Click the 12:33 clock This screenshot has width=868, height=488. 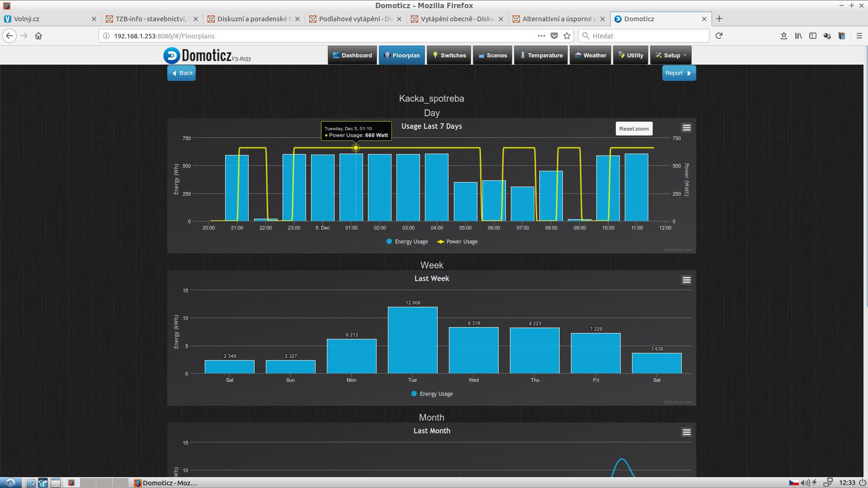point(847,483)
